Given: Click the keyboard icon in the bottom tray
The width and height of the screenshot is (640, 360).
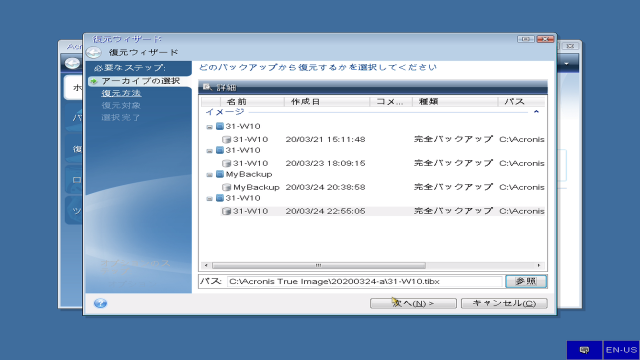Looking at the screenshot, I should 584,350.
